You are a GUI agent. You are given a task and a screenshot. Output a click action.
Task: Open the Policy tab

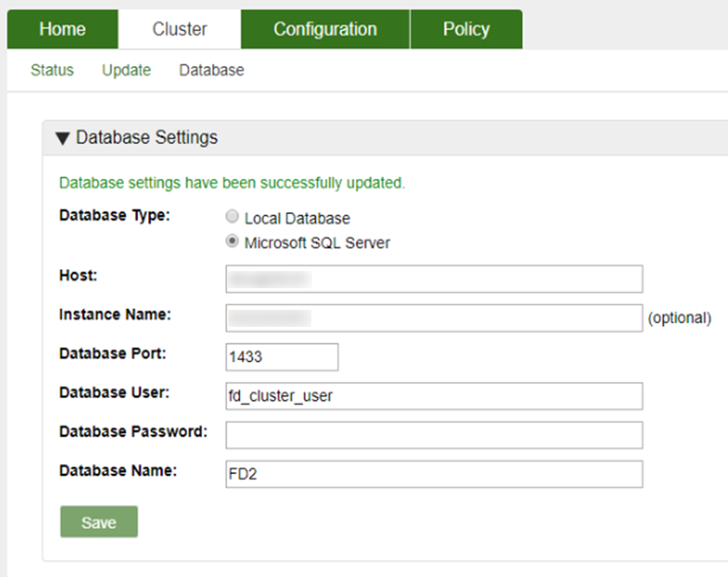pyautogui.click(x=466, y=29)
